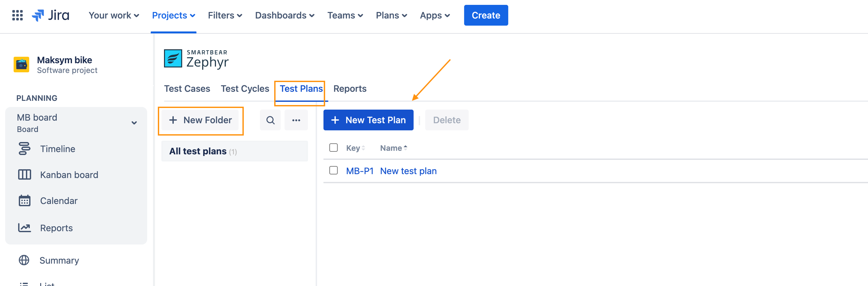Open the Dashboards dropdown menu
The height and width of the screenshot is (286, 868).
285,16
